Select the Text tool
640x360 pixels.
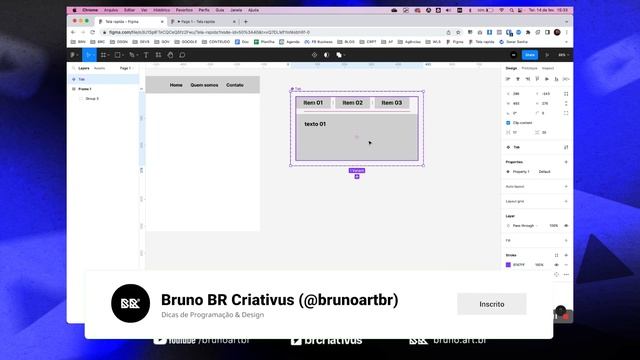point(146,55)
